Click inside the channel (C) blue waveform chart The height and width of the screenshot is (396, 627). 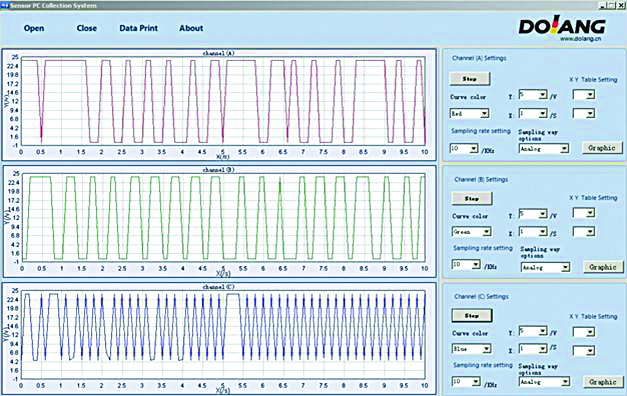223,334
